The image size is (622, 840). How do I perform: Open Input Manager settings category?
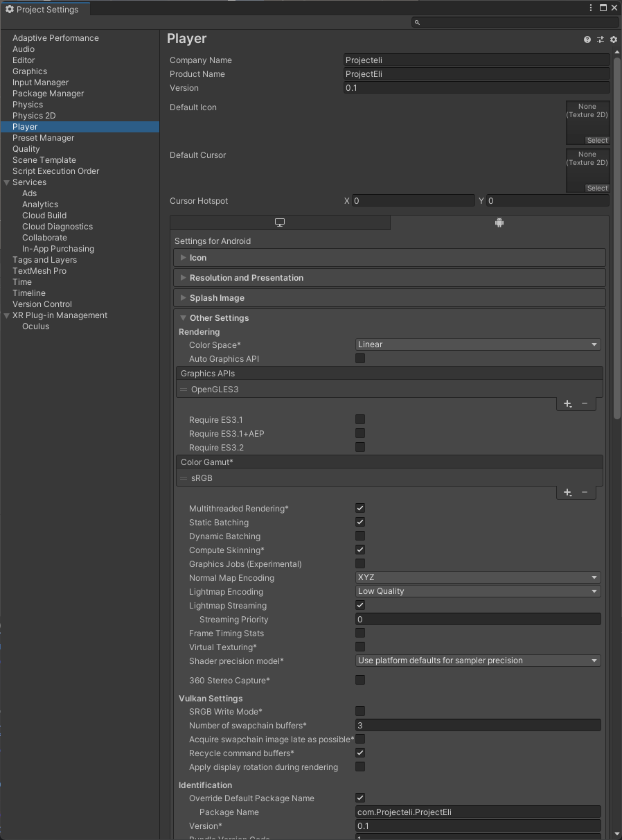[40, 82]
